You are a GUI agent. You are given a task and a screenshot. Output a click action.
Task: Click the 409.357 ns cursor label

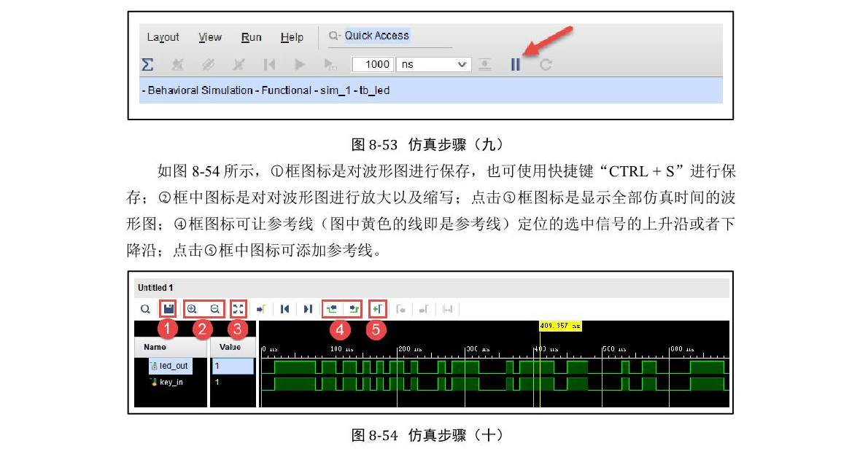click(x=560, y=326)
